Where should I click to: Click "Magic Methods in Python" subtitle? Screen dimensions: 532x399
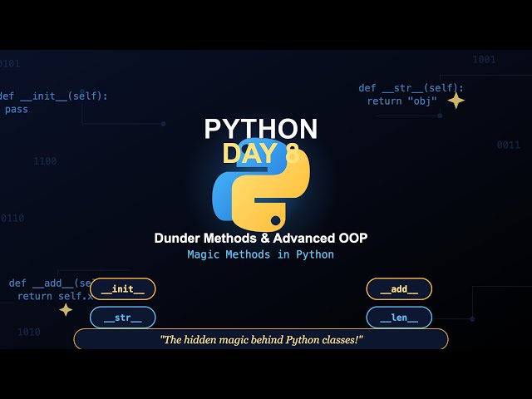tap(260, 254)
